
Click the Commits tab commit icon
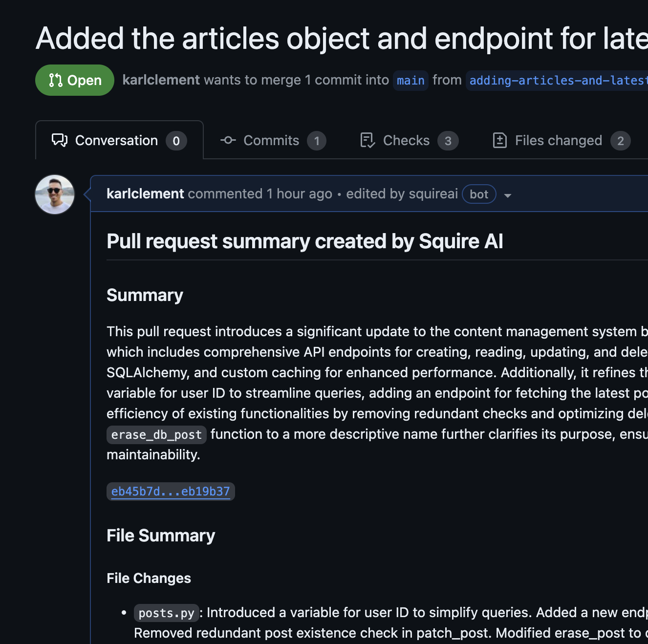point(228,140)
